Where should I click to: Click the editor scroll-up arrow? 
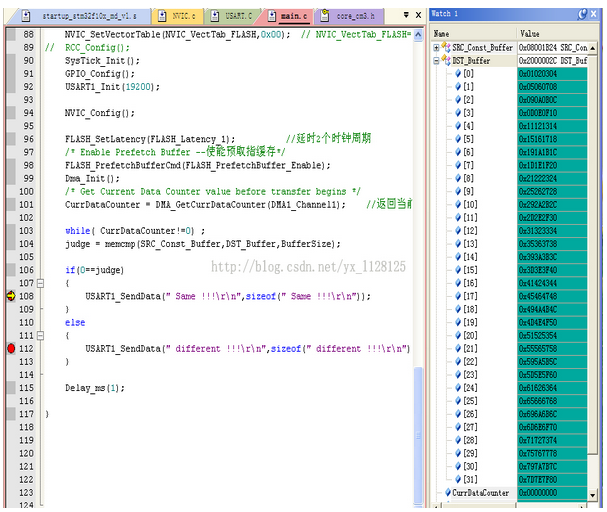(418, 35)
